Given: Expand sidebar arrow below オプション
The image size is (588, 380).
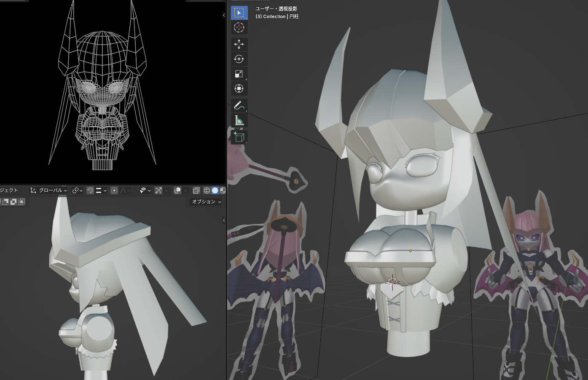Looking at the screenshot, I should tap(224, 220).
